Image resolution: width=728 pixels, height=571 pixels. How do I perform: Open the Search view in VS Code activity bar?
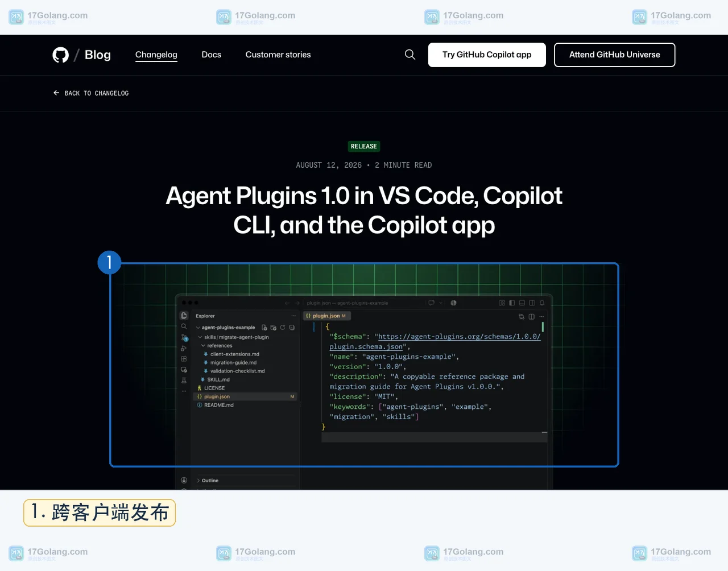point(184,326)
